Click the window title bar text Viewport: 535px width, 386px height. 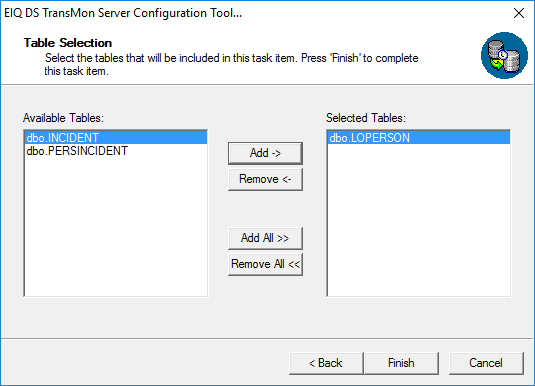tap(123, 13)
